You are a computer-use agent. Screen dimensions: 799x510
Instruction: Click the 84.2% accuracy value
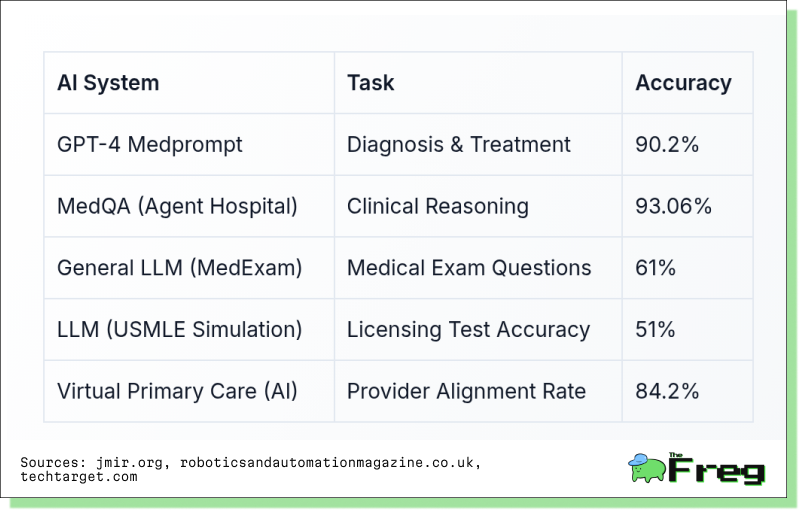click(x=667, y=391)
